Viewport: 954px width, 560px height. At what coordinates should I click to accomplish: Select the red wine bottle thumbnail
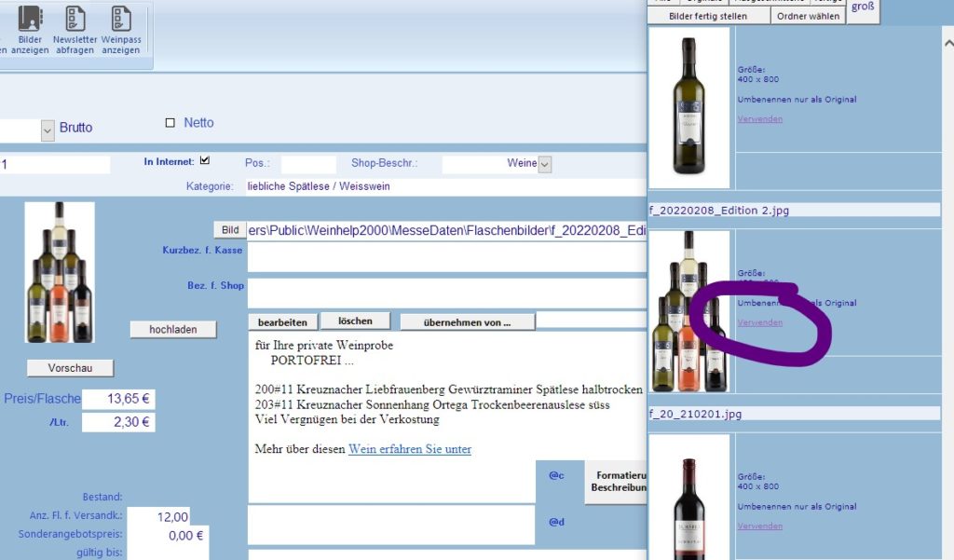(x=688, y=496)
